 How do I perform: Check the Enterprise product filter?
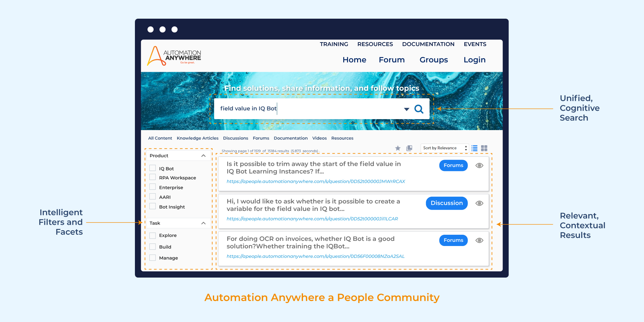[x=153, y=187]
